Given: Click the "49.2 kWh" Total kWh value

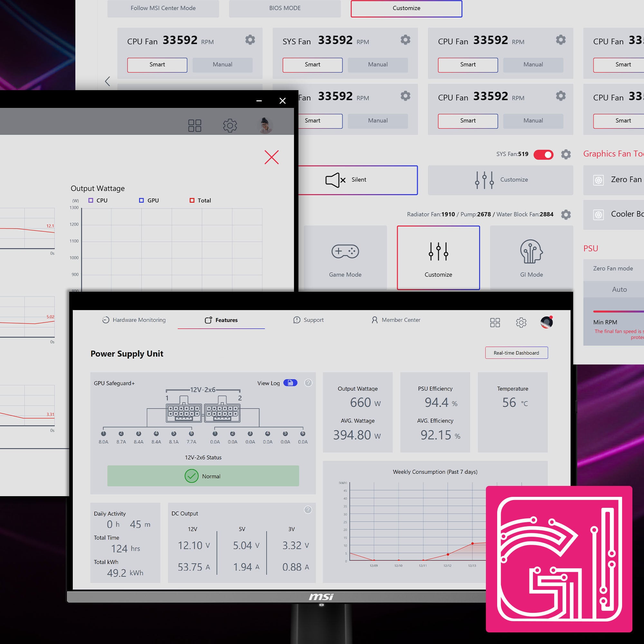Looking at the screenshot, I should click(125, 573).
